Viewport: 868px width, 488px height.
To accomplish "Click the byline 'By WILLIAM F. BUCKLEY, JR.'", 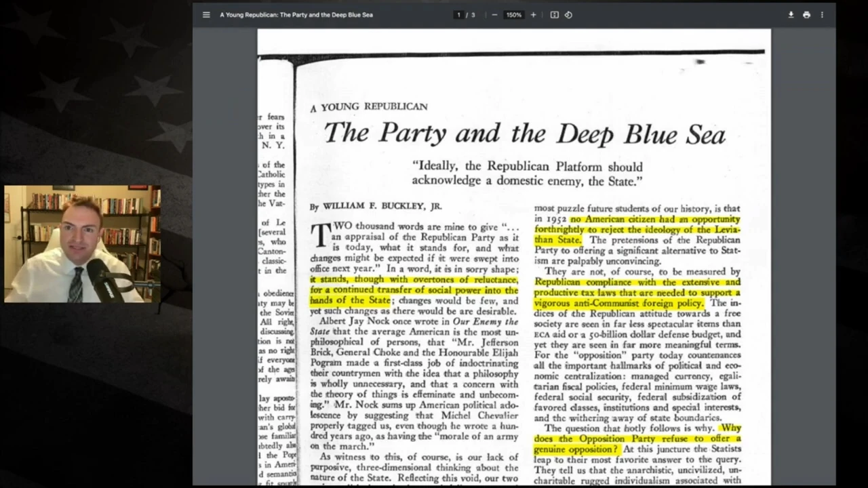I will point(376,206).
